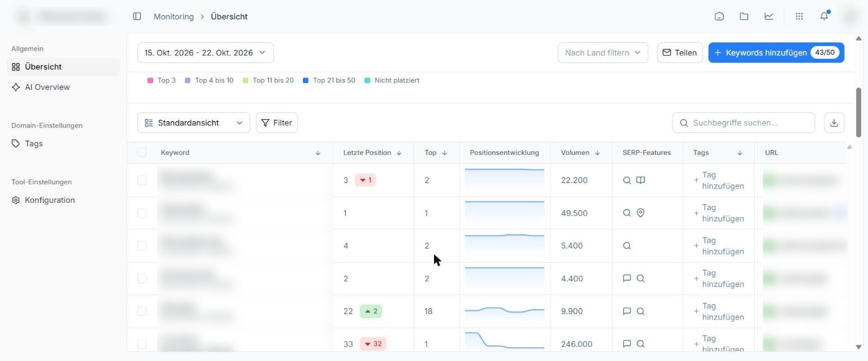Viewport: 868px width, 361px height.
Task: Open the notifications bell
Action: point(824,16)
